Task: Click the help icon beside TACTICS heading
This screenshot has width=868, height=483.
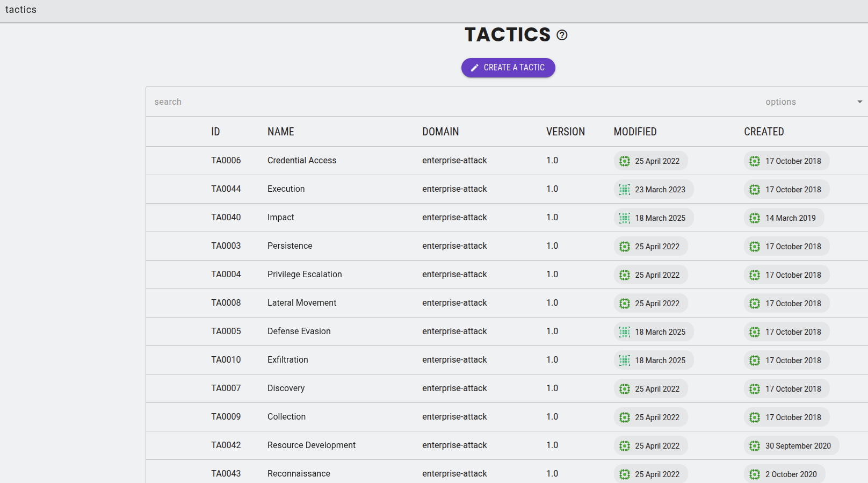Action: 562,35
